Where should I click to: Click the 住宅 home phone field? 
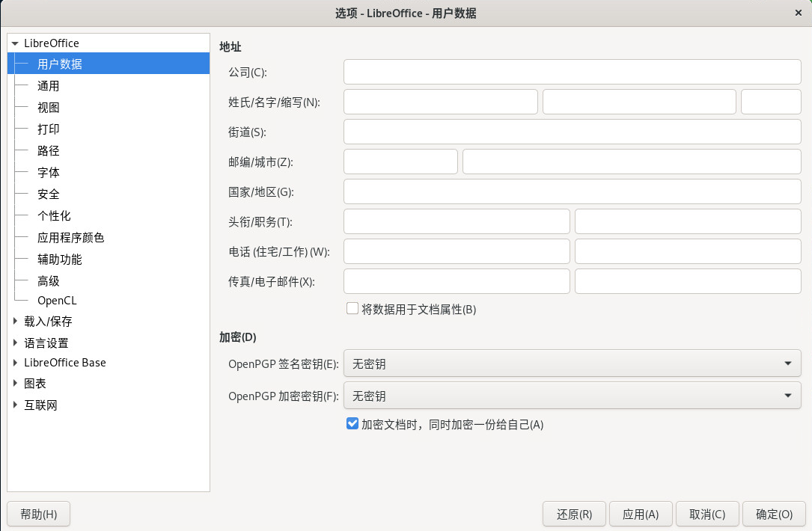(457, 251)
